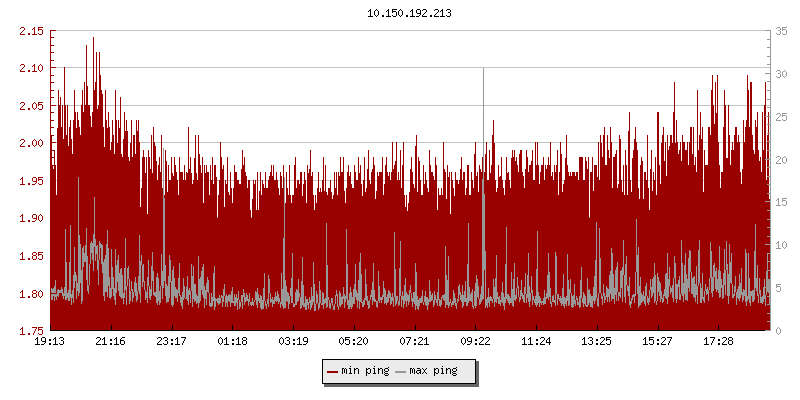Click the 2.00 value on left axis

tap(32, 143)
